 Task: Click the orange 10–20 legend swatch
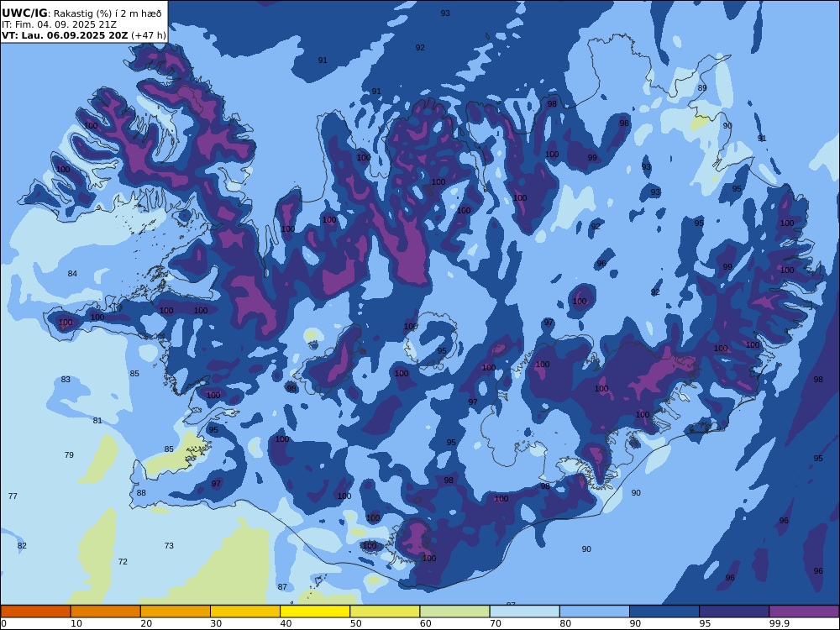106,612
